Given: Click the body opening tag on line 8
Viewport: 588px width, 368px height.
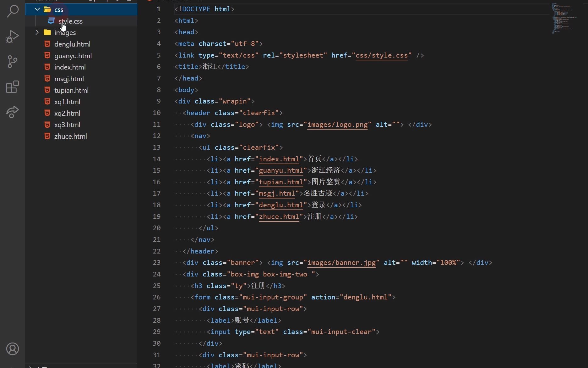Looking at the screenshot, I should click(187, 90).
